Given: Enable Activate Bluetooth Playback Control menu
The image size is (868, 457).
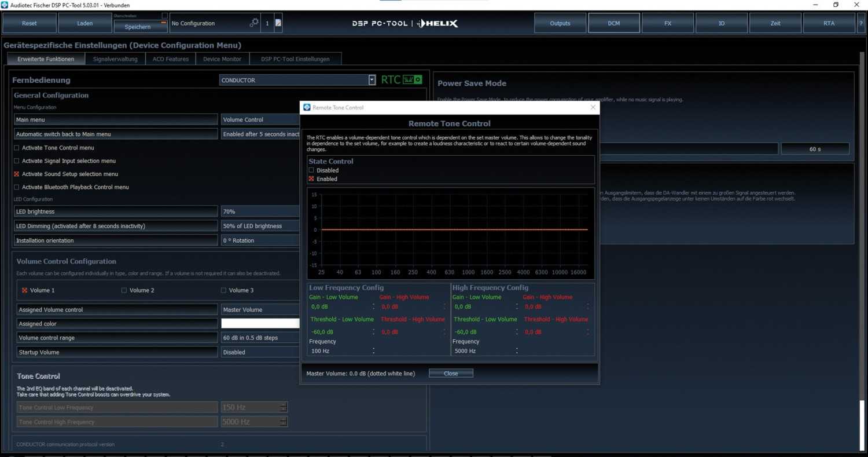Looking at the screenshot, I should coord(17,187).
